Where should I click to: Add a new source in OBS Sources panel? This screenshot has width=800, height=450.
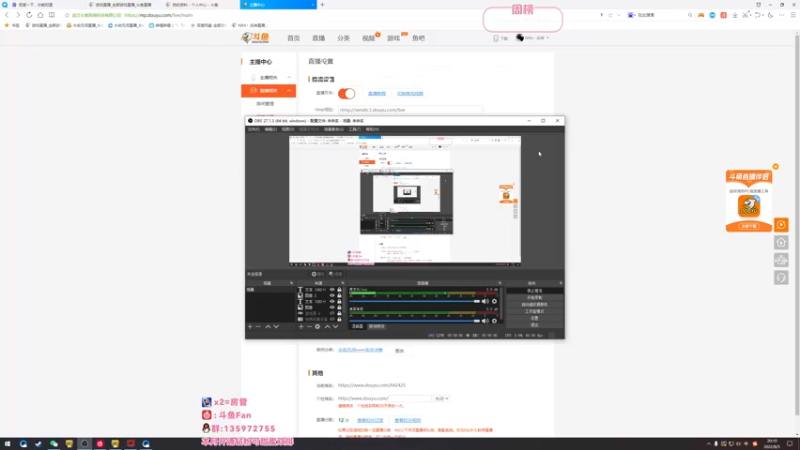pos(301,327)
